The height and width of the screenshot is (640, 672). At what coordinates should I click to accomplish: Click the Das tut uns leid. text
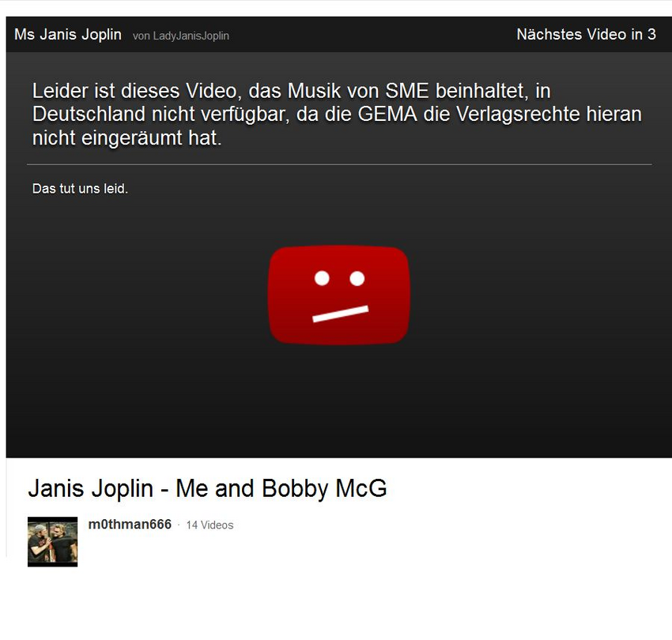(x=80, y=189)
